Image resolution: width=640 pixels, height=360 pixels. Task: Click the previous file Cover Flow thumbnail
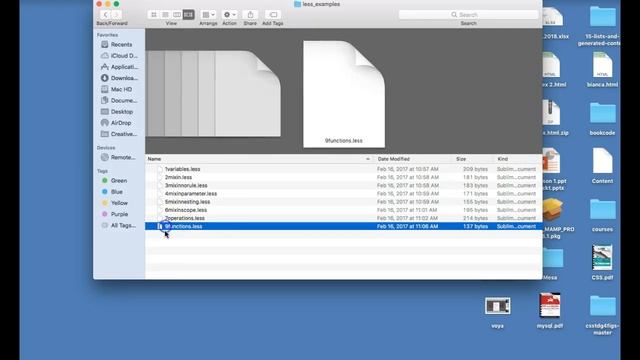tap(248, 93)
